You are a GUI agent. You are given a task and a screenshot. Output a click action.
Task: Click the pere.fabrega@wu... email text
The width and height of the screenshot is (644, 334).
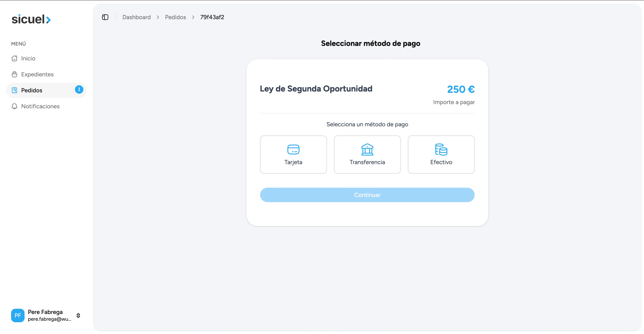50,319
